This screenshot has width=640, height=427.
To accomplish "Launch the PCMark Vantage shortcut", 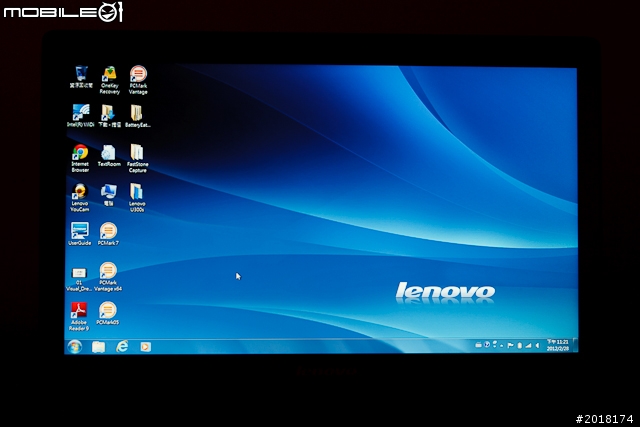I will point(138,80).
